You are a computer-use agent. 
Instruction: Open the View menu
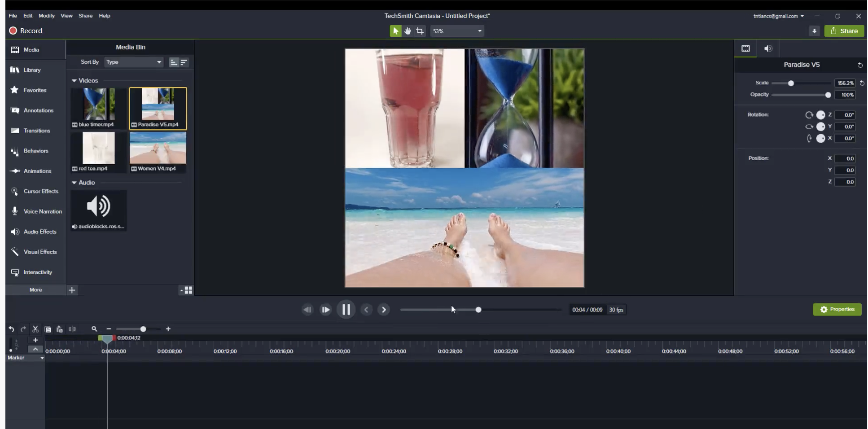[66, 16]
